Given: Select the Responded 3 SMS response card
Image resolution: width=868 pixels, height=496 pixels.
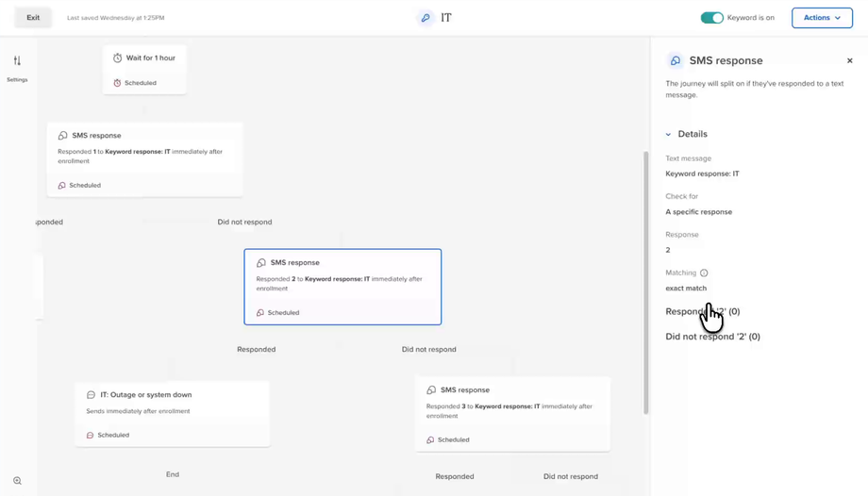Looking at the screenshot, I should pos(513,415).
